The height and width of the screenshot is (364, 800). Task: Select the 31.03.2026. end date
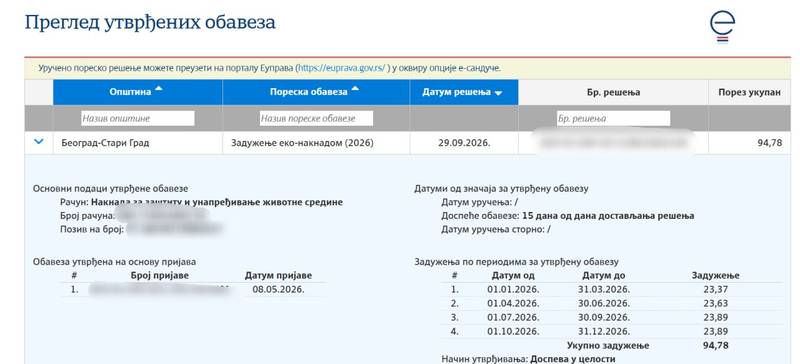click(x=604, y=289)
